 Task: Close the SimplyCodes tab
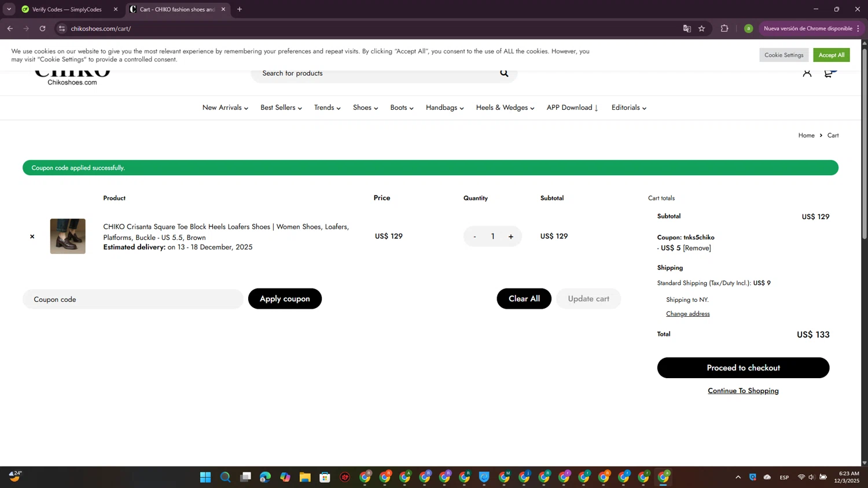[115, 9]
